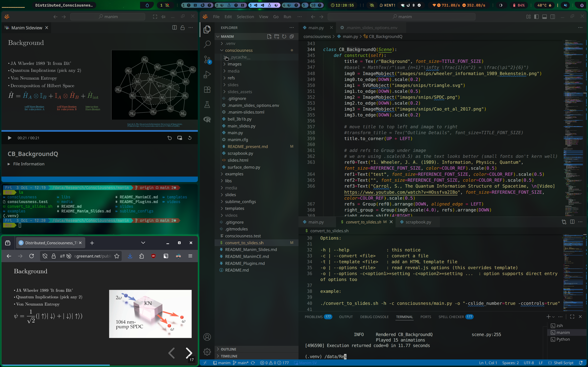Image resolution: width=588 pixels, height=367 pixels.
Task: Click New File icon in Explorer header
Action: pyautogui.click(x=269, y=36)
